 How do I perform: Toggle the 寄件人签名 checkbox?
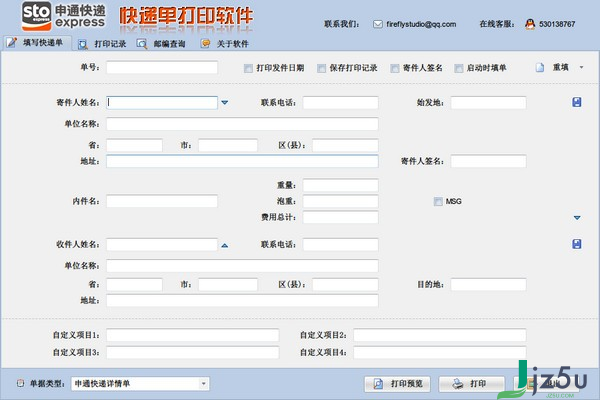click(x=394, y=68)
